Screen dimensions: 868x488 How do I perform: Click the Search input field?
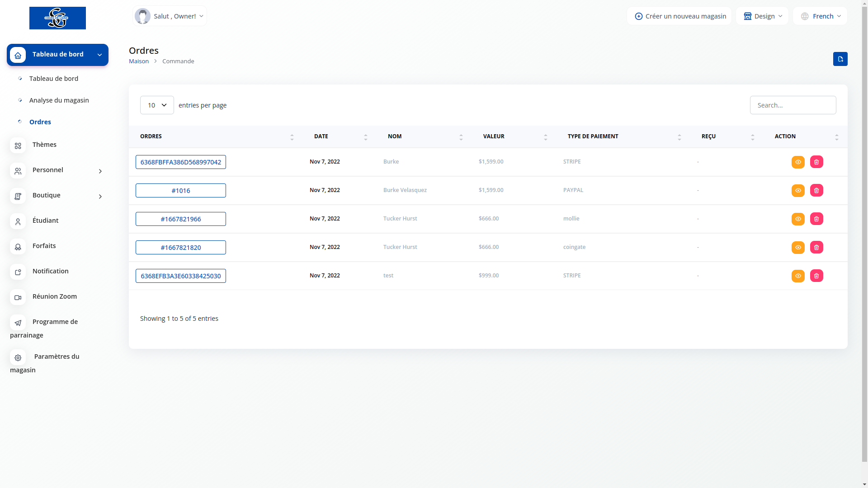tap(793, 105)
